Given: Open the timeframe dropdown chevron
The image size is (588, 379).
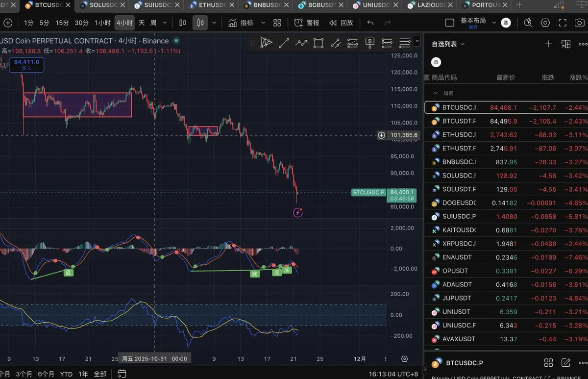Looking at the screenshot, I should (165, 23).
